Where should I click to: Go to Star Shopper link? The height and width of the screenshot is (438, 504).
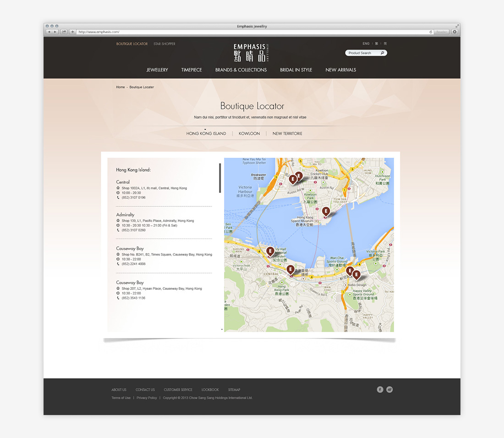164,44
